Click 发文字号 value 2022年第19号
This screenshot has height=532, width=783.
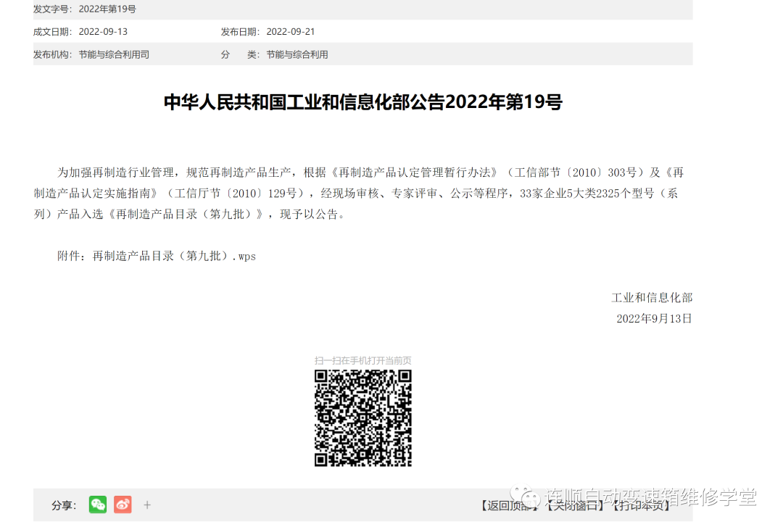[x=107, y=9]
